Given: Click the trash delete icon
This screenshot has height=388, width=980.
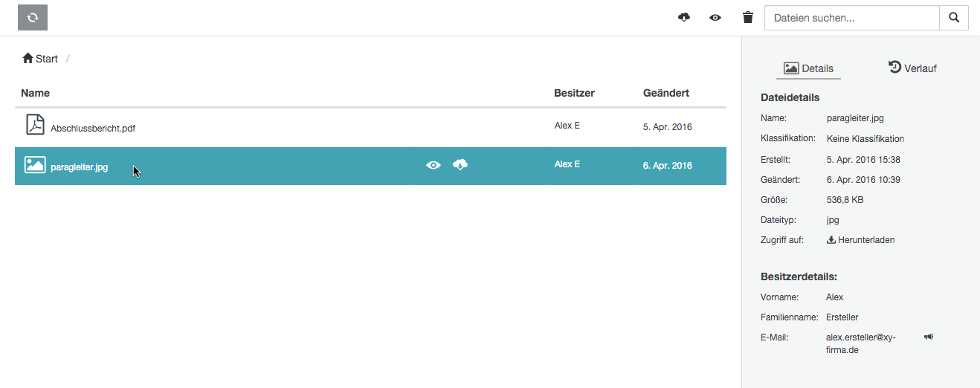Looking at the screenshot, I should click(x=748, y=17).
